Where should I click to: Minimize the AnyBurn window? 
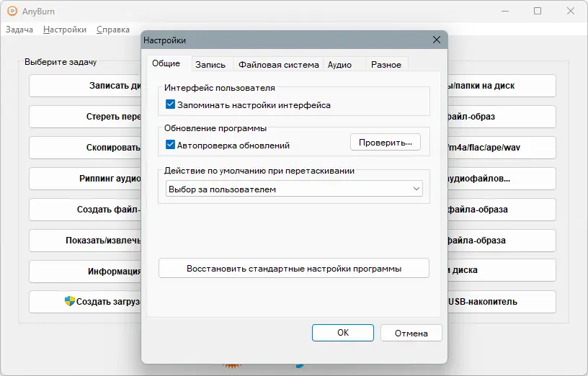505,11
